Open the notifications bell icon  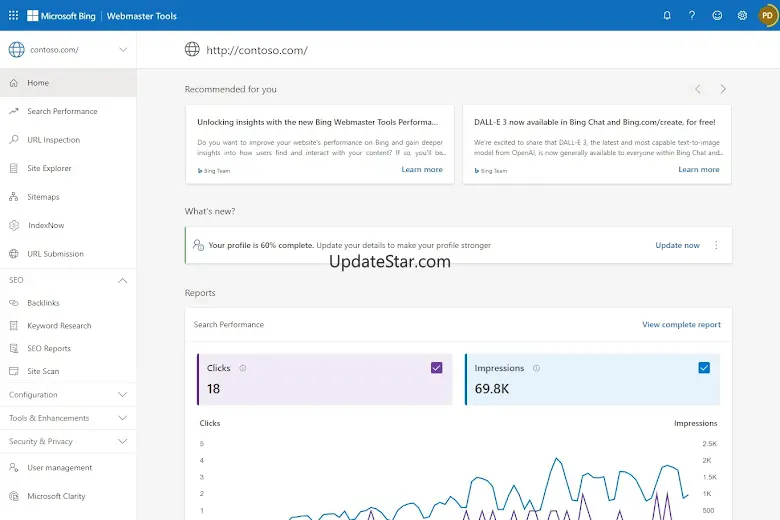pyautogui.click(x=667, y=16)
